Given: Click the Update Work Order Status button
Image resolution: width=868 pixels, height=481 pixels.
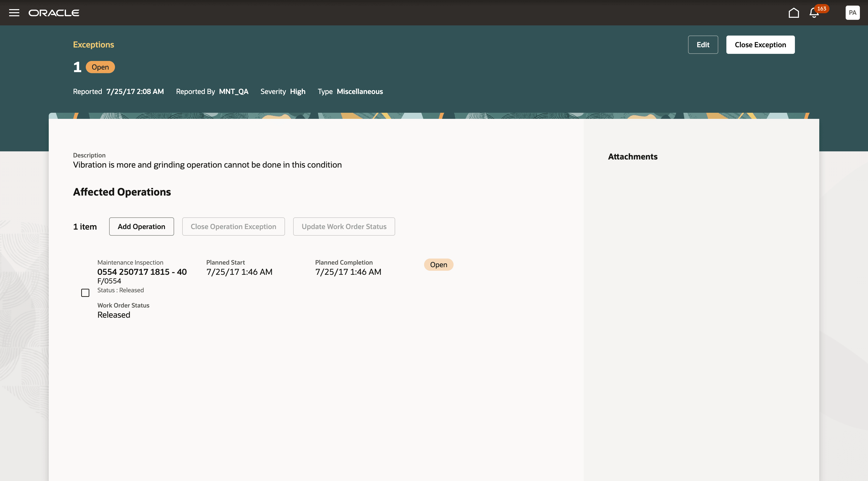Looking at the screenshot, I should [344, 226].
